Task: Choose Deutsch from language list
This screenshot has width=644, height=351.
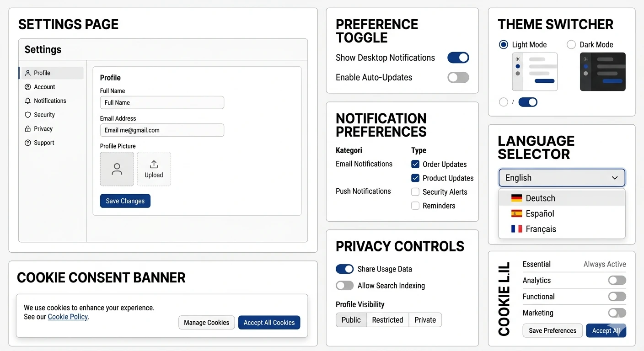Action: click(562, 198)
